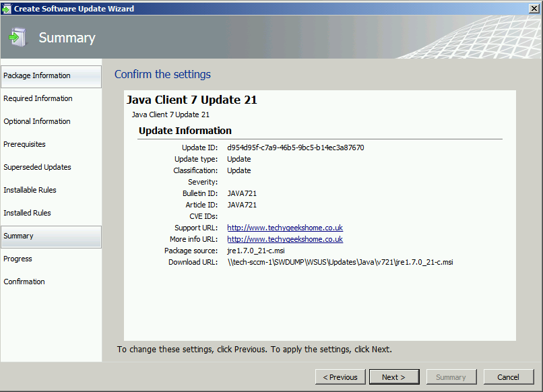Close the Create Software Update Wizard
The image size is (543, 392).
534,9
